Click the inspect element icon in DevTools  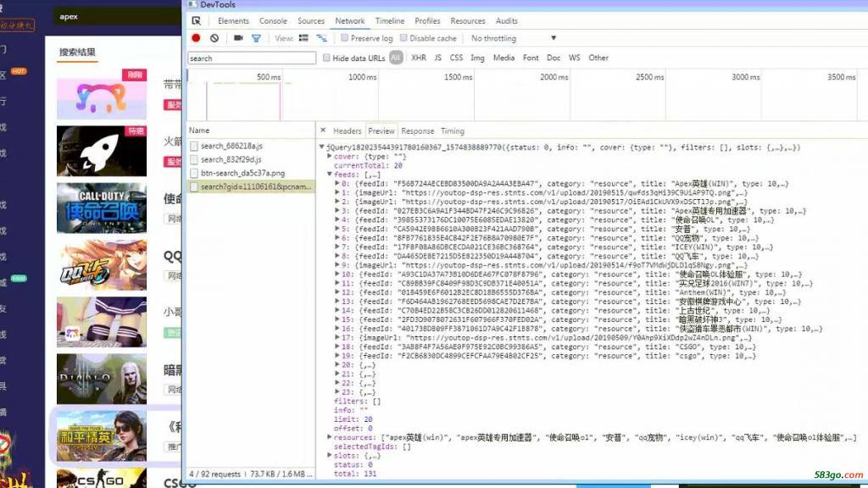tap(196, 21)
